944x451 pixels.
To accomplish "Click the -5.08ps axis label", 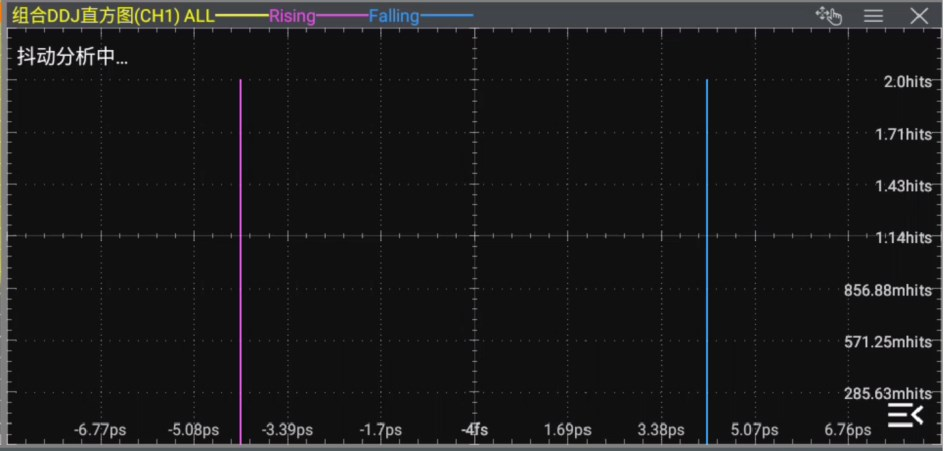I will click(x=193, y=430).
